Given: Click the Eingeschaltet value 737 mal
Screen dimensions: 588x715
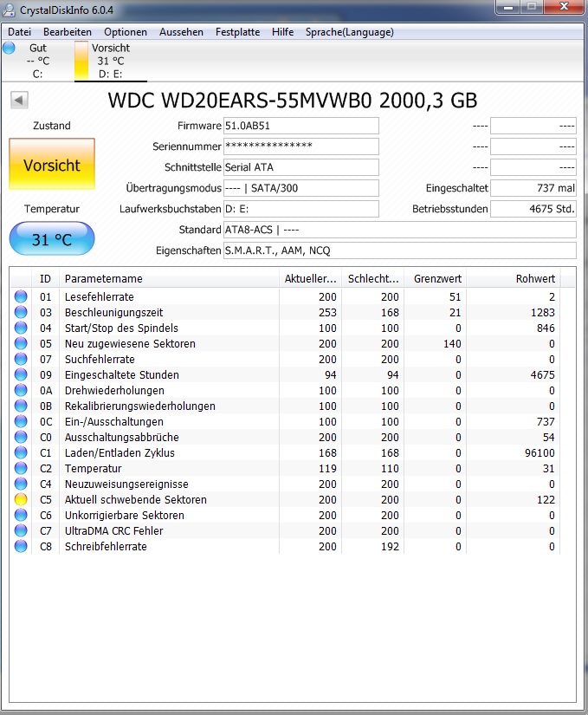Looking at the screenshot, I should click(533, 188).
